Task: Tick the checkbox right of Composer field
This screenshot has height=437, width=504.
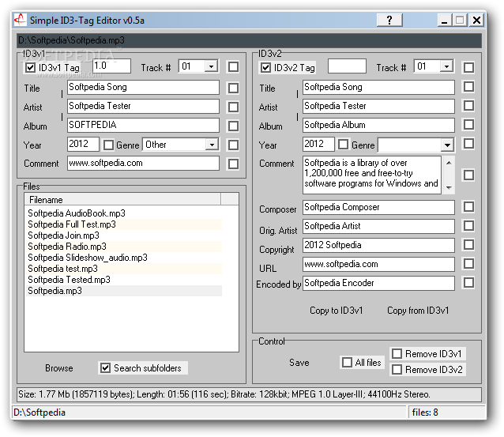Action: [468, 207]
